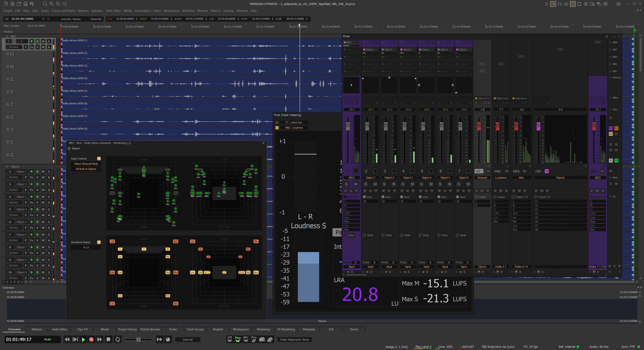The width and height of the screenshot is (644, 350).
Task: Collapse the Objects track group
Action: tap(7, 167)
